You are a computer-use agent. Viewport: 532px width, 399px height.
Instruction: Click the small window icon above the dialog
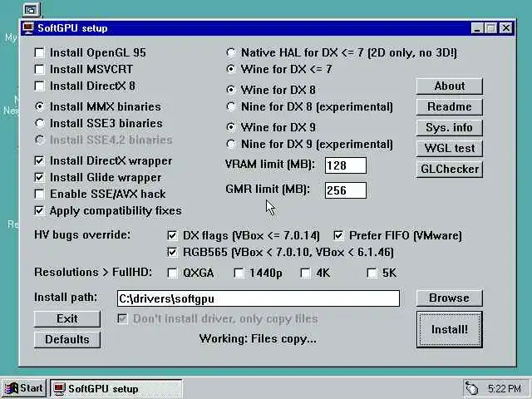coord(31,10)
